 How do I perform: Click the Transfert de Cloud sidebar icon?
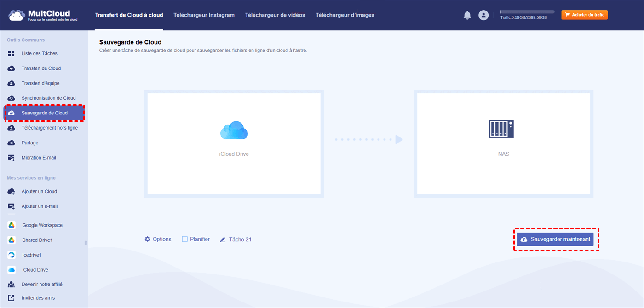(x=11, y=68)
